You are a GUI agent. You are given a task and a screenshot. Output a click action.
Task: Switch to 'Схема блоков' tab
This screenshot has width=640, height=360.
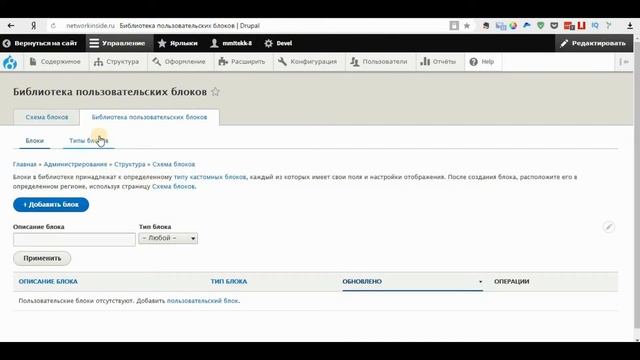coord(47,117)
